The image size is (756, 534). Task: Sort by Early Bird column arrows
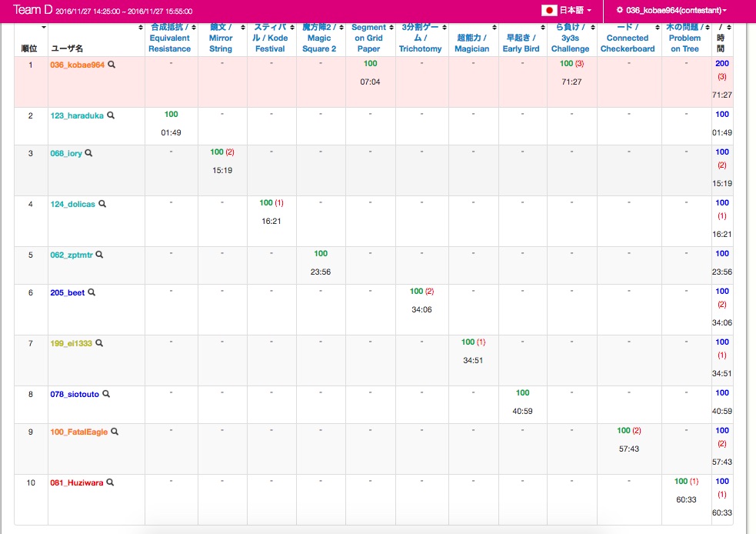coord(543,28)
